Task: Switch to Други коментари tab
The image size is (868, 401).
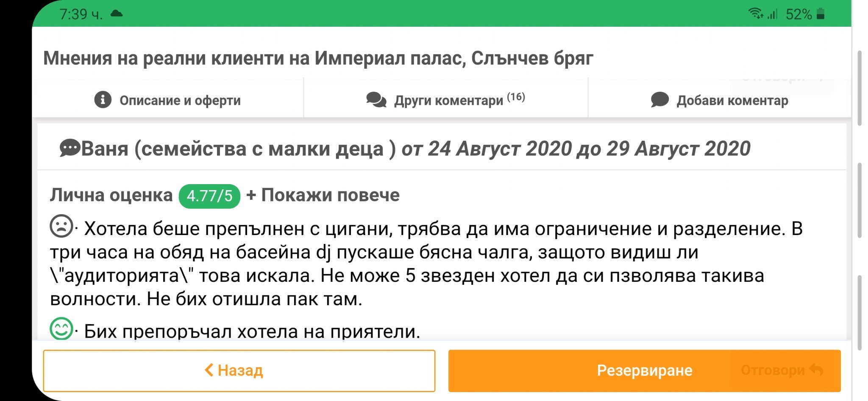Action: (x=446, y=100)
